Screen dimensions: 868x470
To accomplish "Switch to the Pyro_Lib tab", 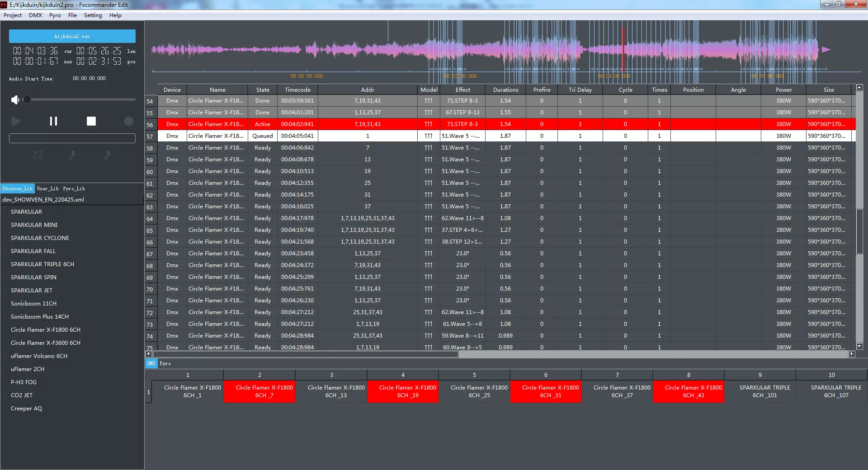I will [x=74, y=188].
